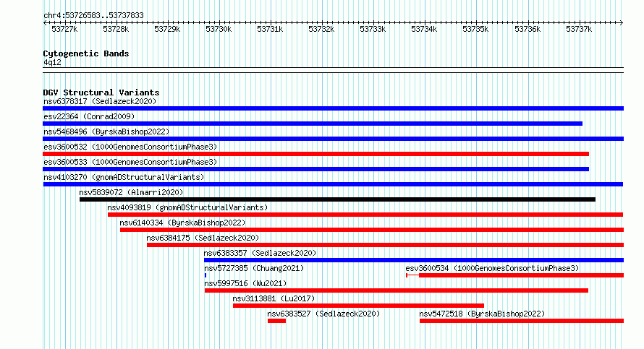Select the esv3600532 red variant bar

(x=315, y=154)
